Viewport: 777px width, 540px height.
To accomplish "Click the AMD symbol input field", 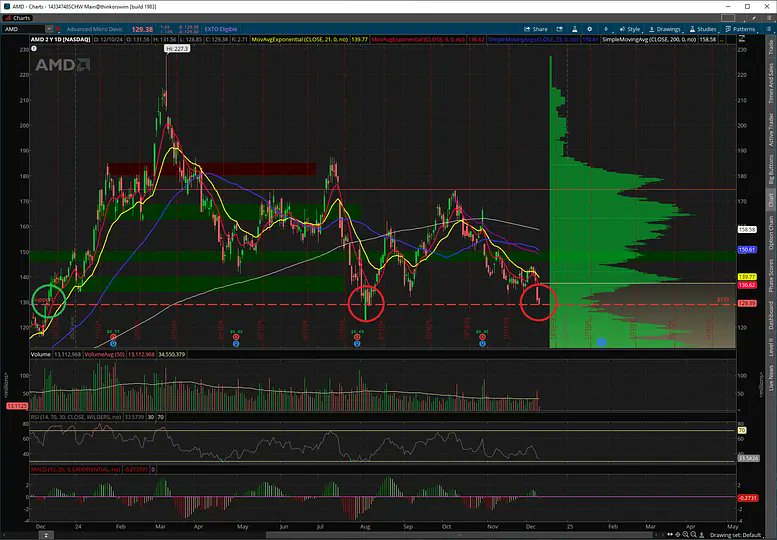I will click(23, 29).
